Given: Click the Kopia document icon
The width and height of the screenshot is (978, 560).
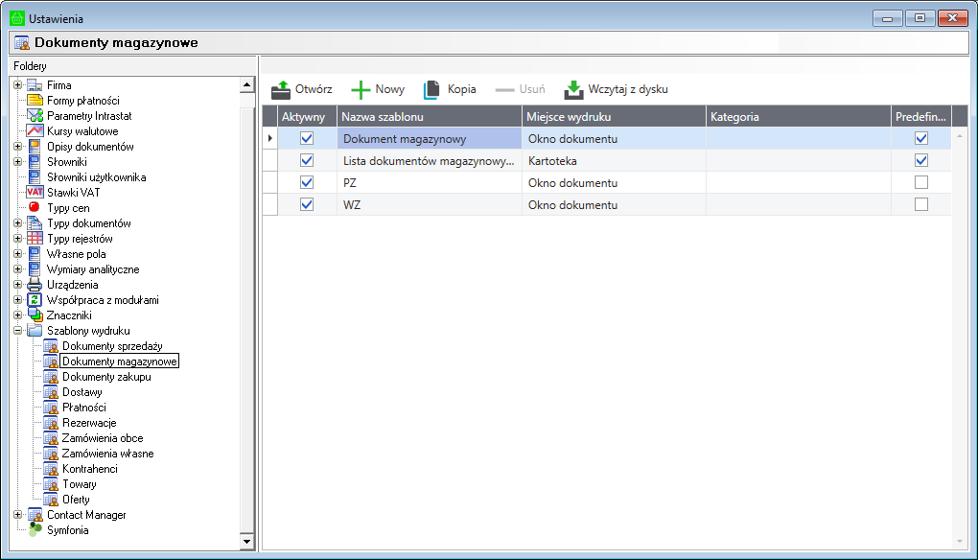Looking at the screenshot, I should pyautogui.click(x=432, y=89).
